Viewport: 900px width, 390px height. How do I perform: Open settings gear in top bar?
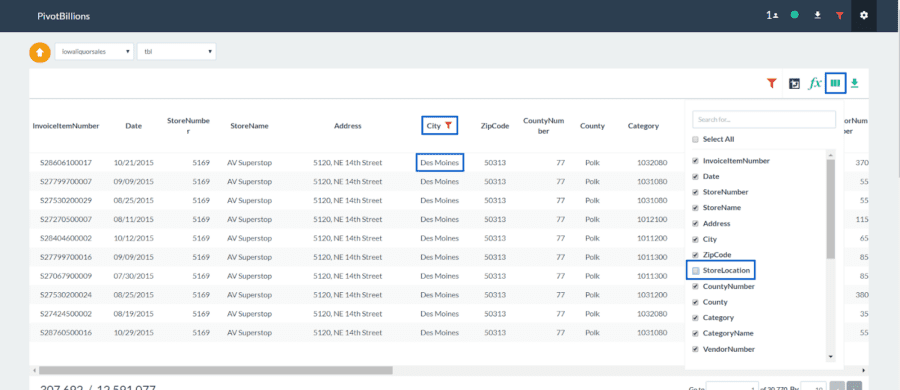pos(863,16)
